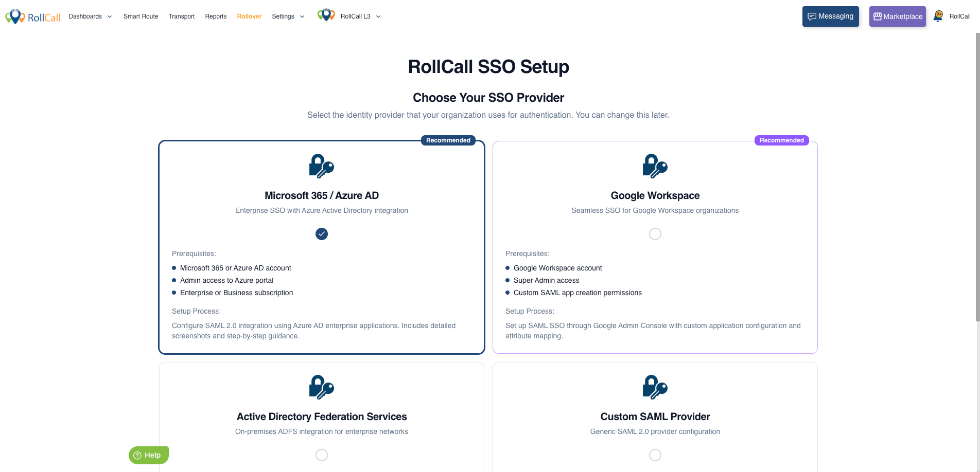The height and width of the screenshot is (472, 980).
Task: Go to the Reports menu item
Action: [x=216, y=16]
